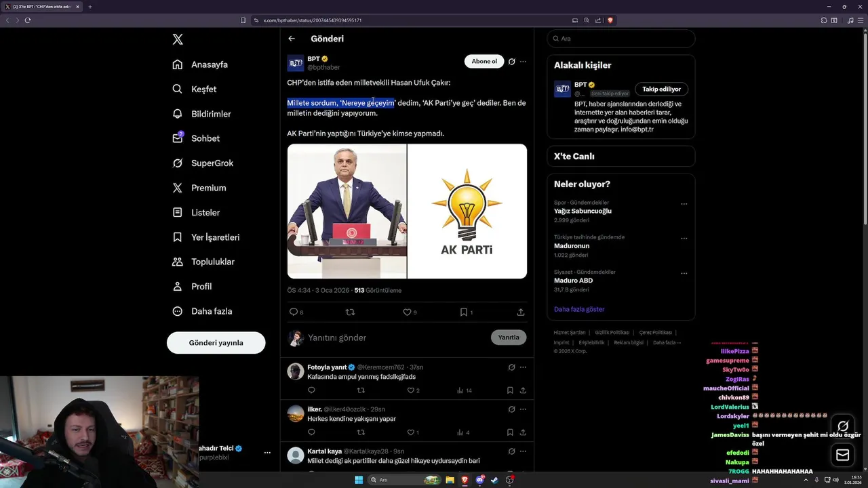Click Grok icon on Kartal kaya reply
The width and height of the screenshot is (868, 488).
coord(512,451)
